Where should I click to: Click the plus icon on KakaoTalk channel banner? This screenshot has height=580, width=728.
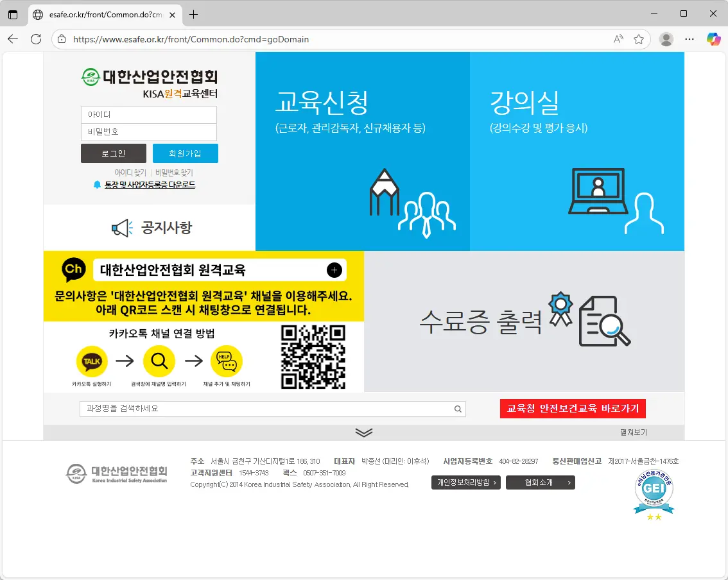334,270
